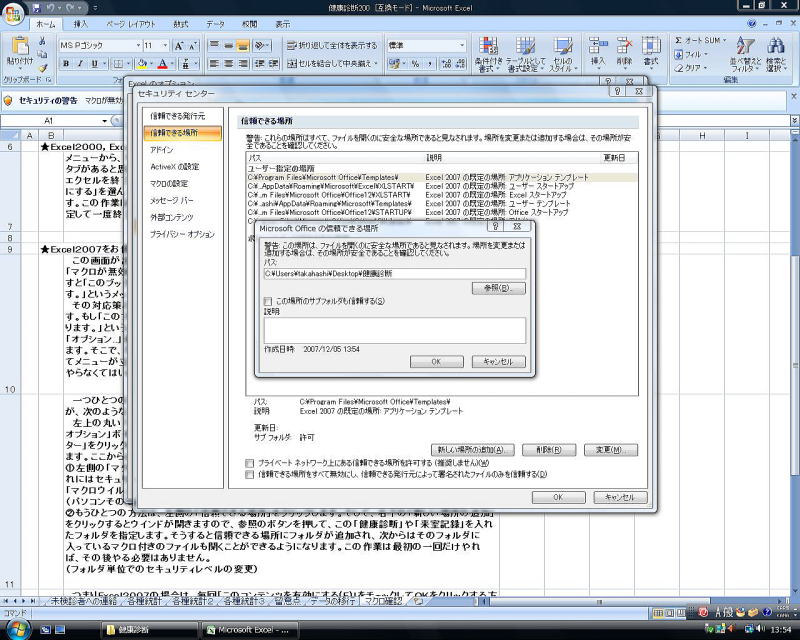Check disable all trusted locations checkbox
This screenshot has height=640, width=800.
(249, 475)
